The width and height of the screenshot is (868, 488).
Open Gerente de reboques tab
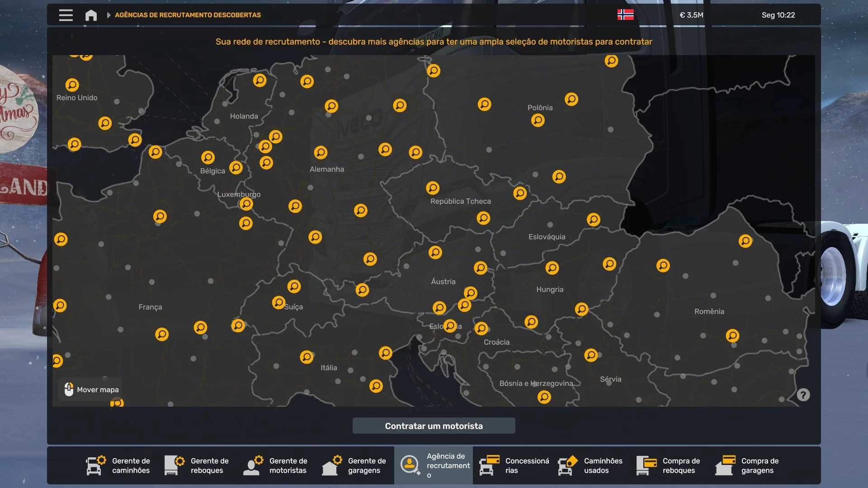pos(197,465)
